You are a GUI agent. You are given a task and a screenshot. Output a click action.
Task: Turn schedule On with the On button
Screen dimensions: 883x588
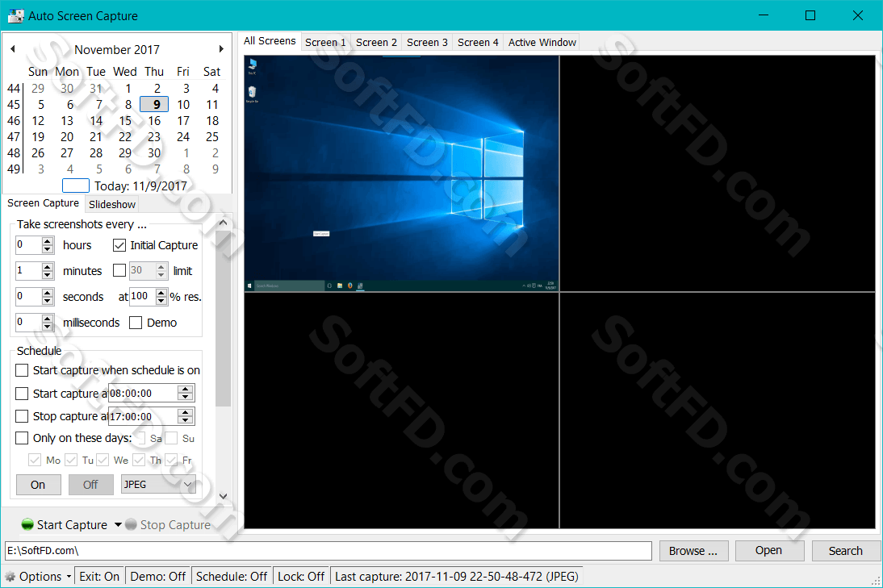pos(38,485)
